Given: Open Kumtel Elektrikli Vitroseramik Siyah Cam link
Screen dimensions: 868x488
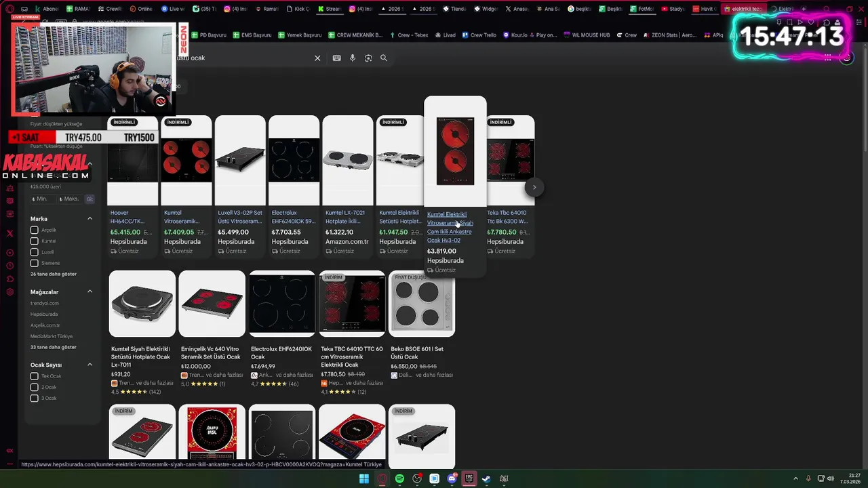Looking at the screenshot, I should [x=450, y=227].
